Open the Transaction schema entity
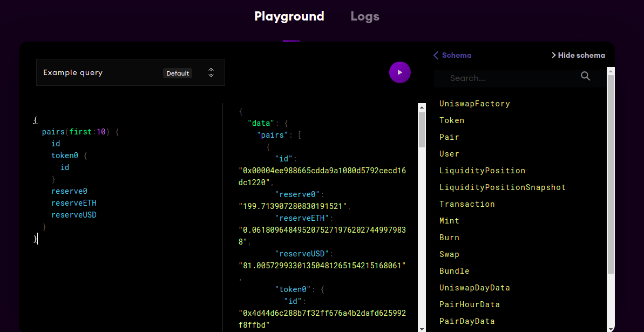644x332 pixels. coord(467,204)
